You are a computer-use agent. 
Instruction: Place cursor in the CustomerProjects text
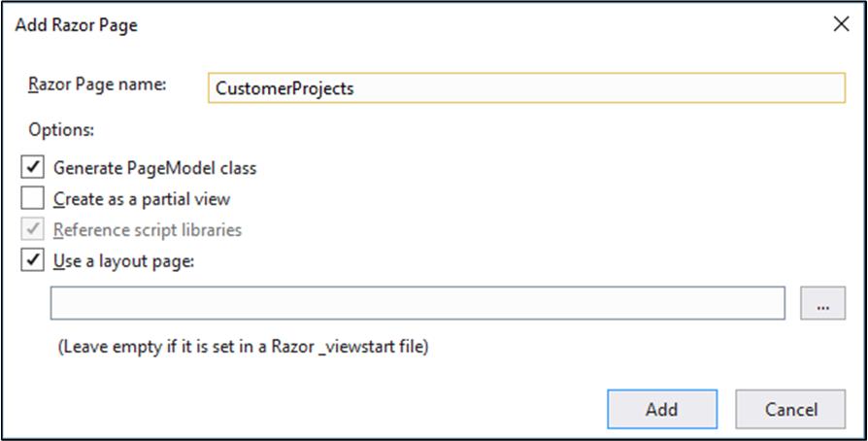tap(284, 88)
